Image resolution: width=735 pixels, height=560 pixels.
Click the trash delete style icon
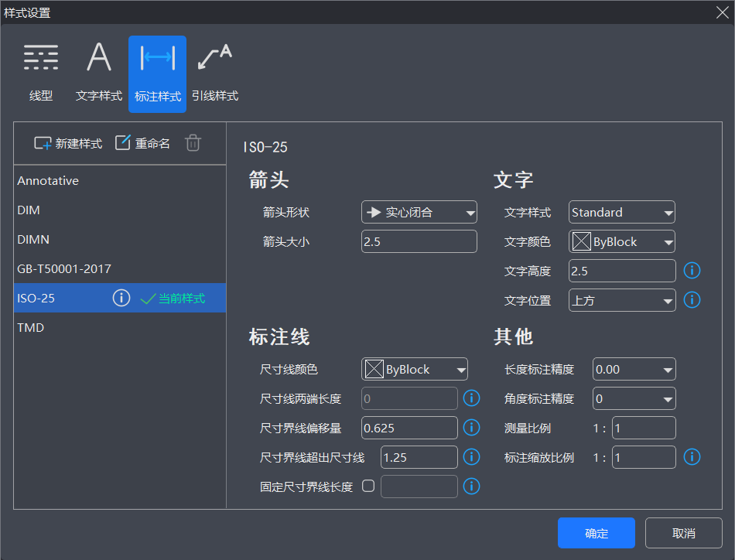click(x=193, y=143)
